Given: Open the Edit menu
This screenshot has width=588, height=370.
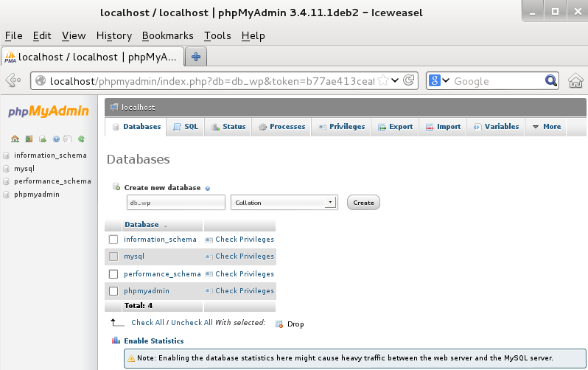Looking at the screenshot, I should point(42,35).
